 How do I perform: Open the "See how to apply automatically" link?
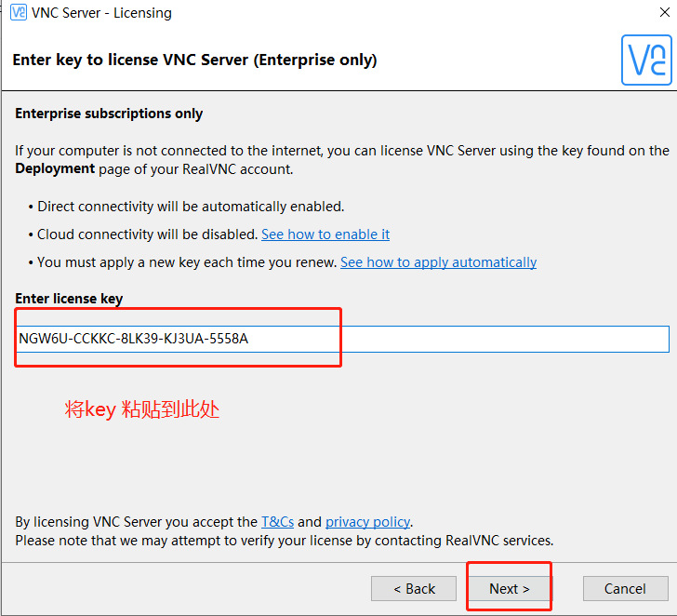[438, 262]
